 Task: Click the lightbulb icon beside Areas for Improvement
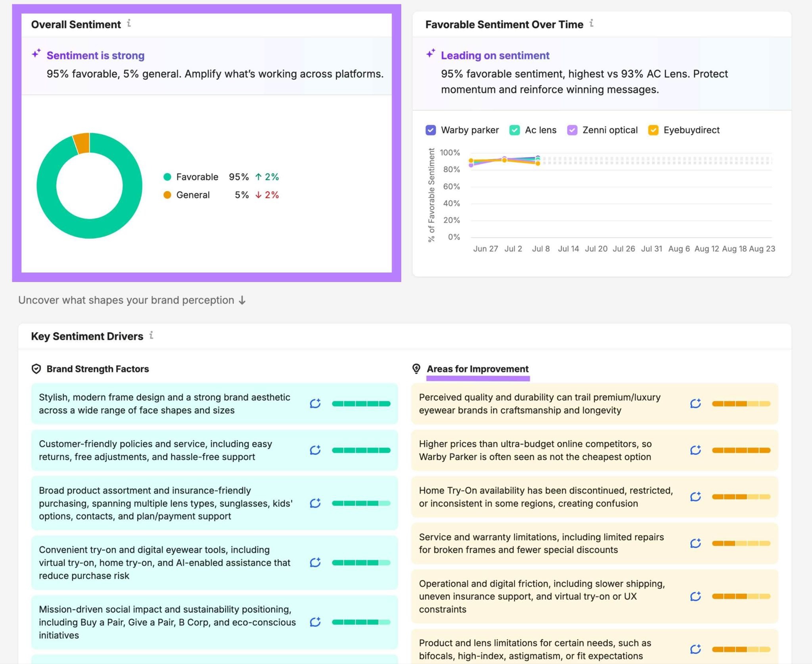click(x=416, y=369)
